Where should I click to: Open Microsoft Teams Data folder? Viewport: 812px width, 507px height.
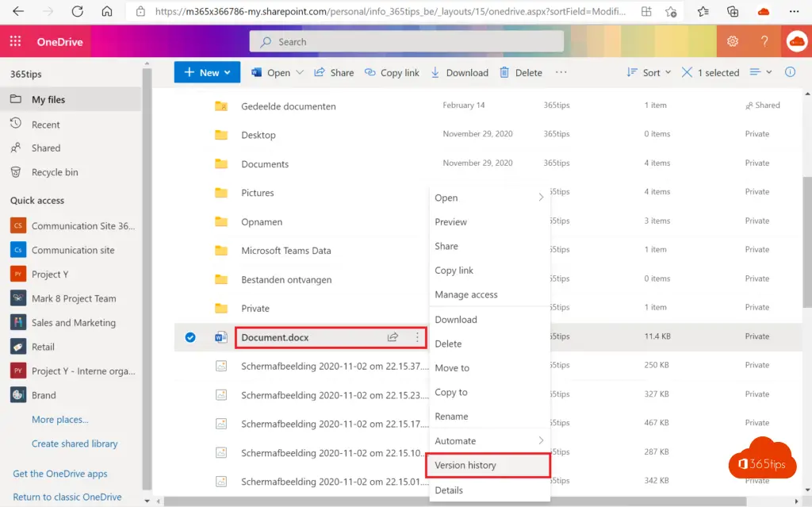click(285, 251)
